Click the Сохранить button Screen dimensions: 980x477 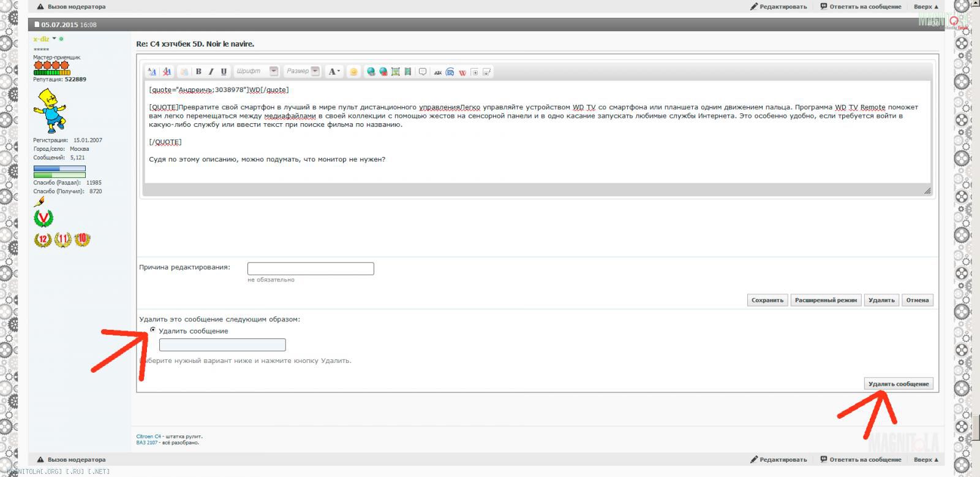point(767,300)
